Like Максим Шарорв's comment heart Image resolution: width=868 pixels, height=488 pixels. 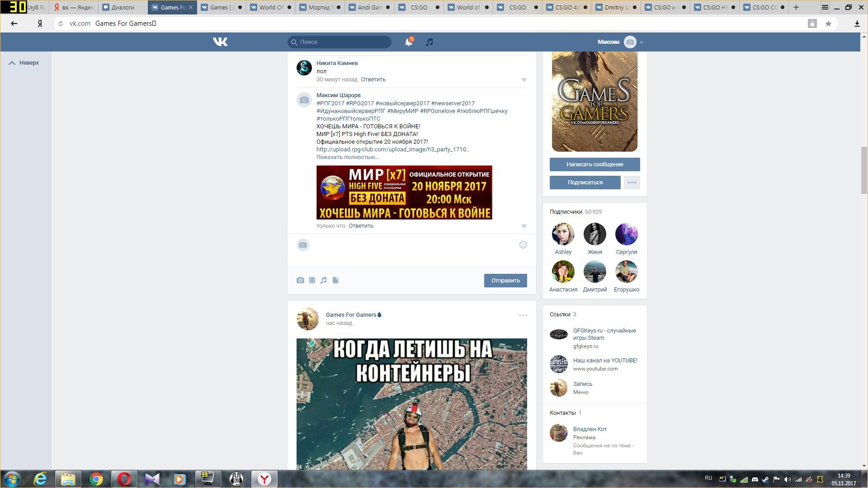click(524, 226)
